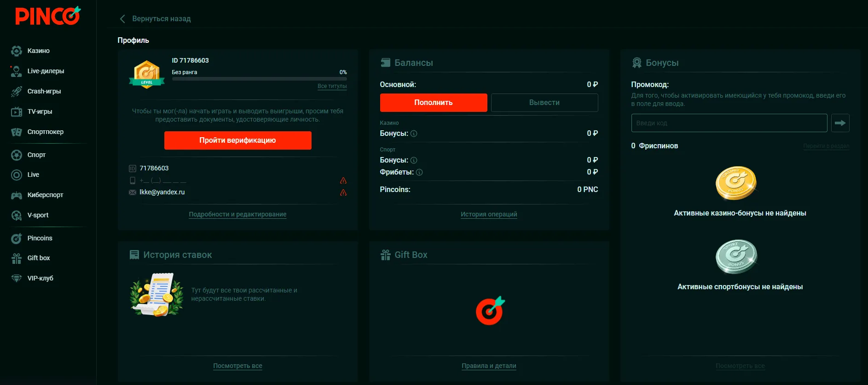Open the Crash-игры rocket icon
The height and width of the screenshot is (385, 868).
point(17,92)
